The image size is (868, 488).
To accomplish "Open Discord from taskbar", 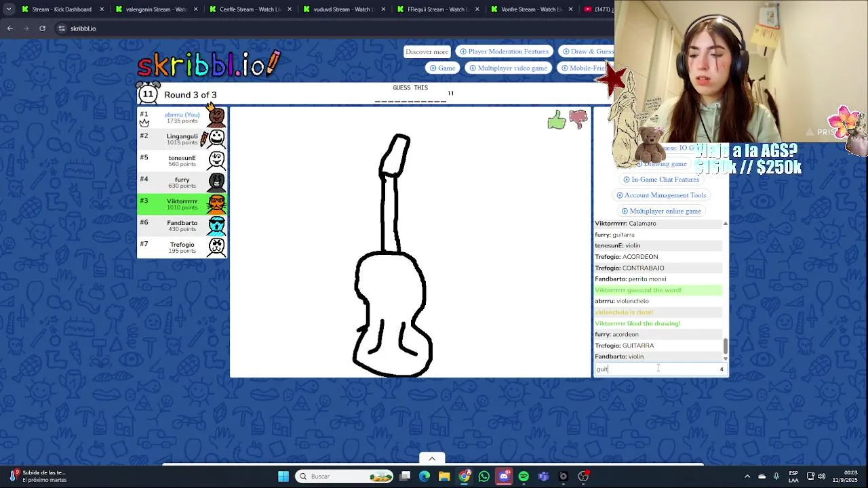I will (504, 476).
